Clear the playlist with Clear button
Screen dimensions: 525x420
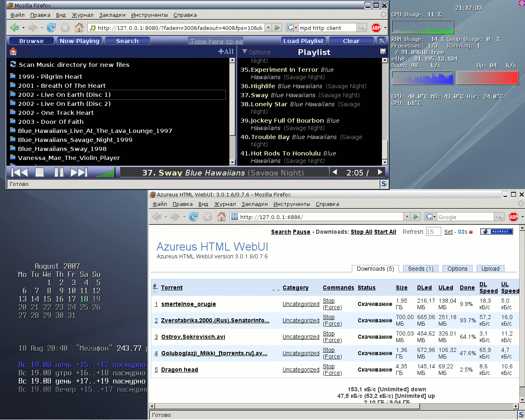coord(351,41)
